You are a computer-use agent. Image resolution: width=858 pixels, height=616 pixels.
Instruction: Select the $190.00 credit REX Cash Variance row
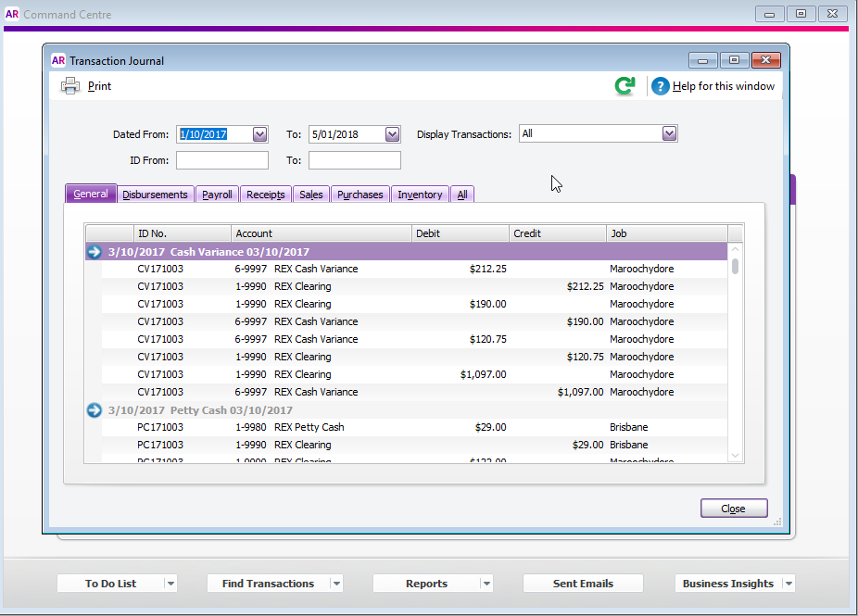[414, 321]
